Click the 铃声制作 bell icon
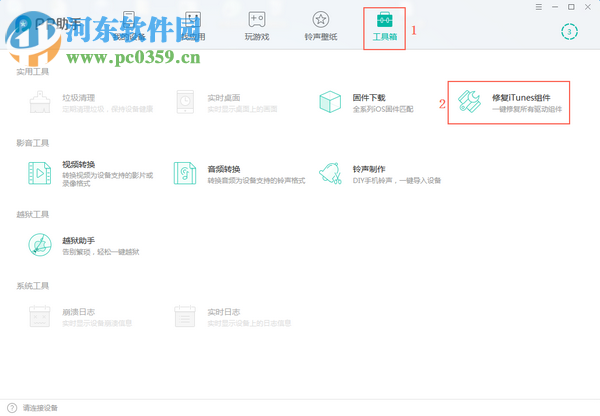600x416 pixels. pyautogui.click(x=330, y=173)
